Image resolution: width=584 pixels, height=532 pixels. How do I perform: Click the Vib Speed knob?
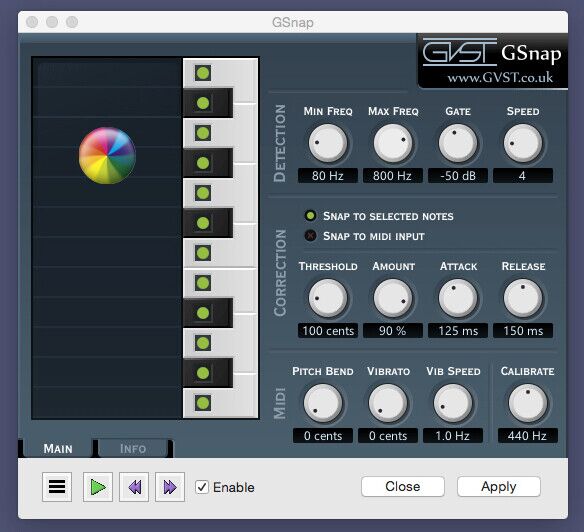point(453,403)
